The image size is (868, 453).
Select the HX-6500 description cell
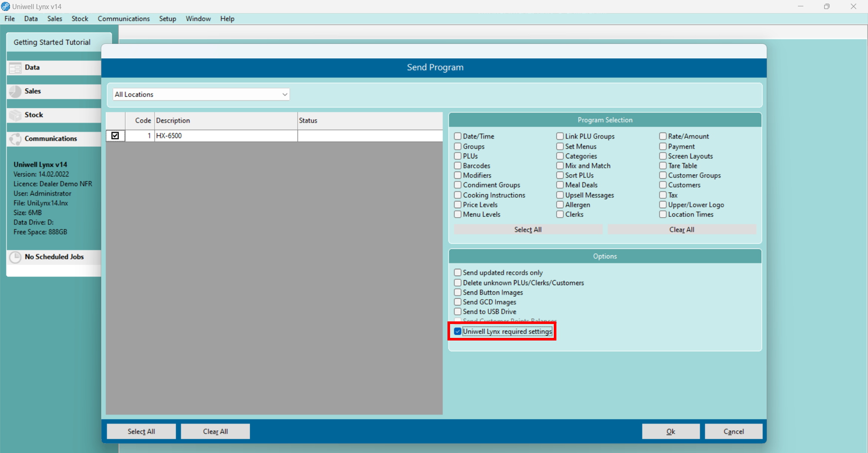point(226,136)
